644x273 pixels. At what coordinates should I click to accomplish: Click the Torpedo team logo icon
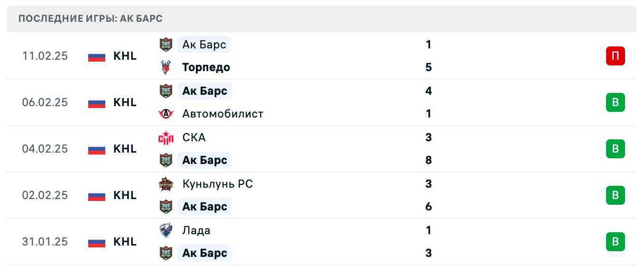point(166,67)
